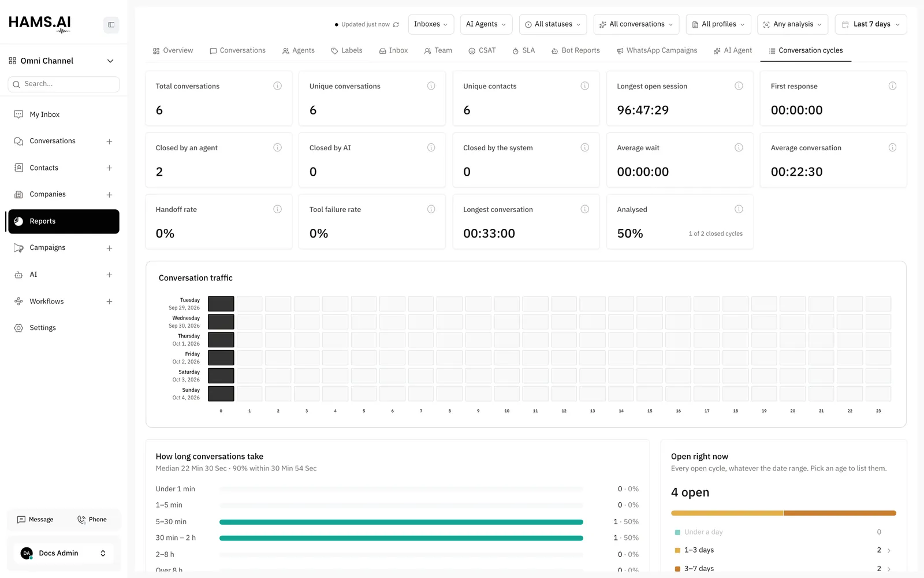This screenshot has height=578, width=924.
Task: Click the orange 3–7 days bar segment
Action: [840, 513]
